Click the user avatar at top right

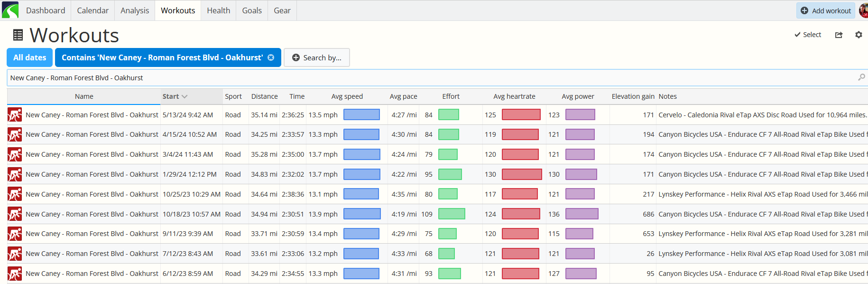pos(863,10)
